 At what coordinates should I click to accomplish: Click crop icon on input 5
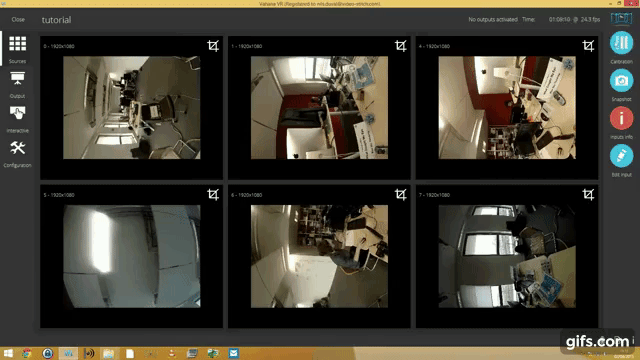(x=213, y=195)
